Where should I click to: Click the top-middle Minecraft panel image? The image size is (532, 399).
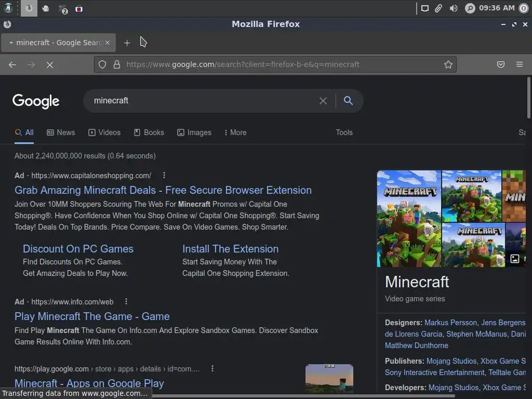(472, 196)
